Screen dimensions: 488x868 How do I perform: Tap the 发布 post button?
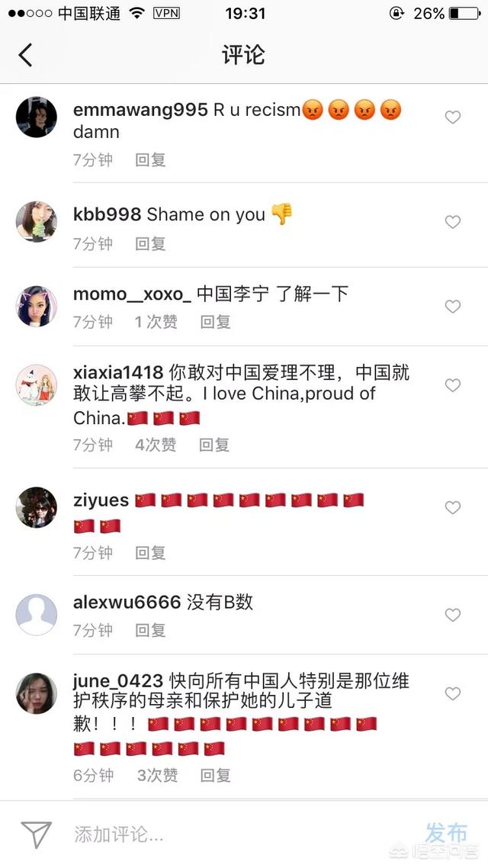(x=447, y=833)
